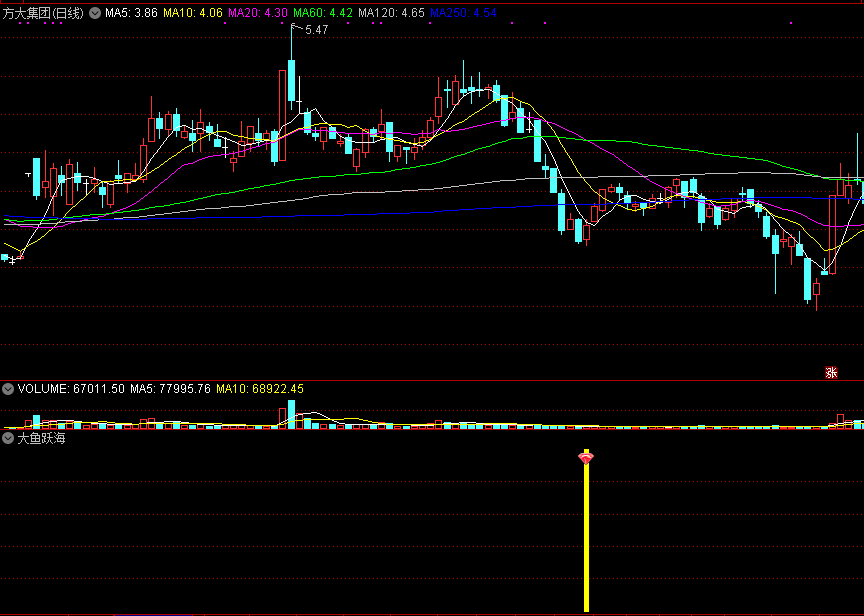
Task: Click the red diamond signal marker
Action: (x=586, y=457)
